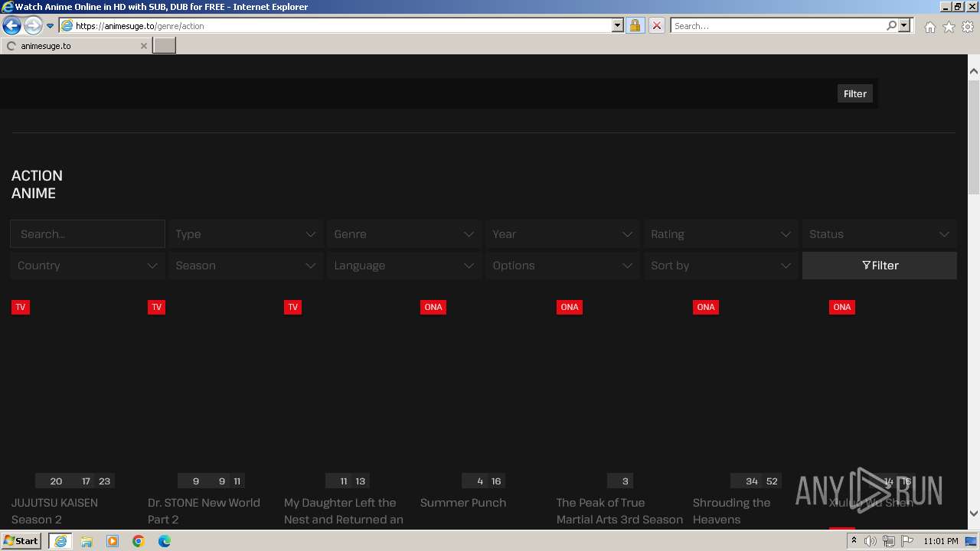
Task: Click the ACTION ANIME heading
Action: pos(37,184)
